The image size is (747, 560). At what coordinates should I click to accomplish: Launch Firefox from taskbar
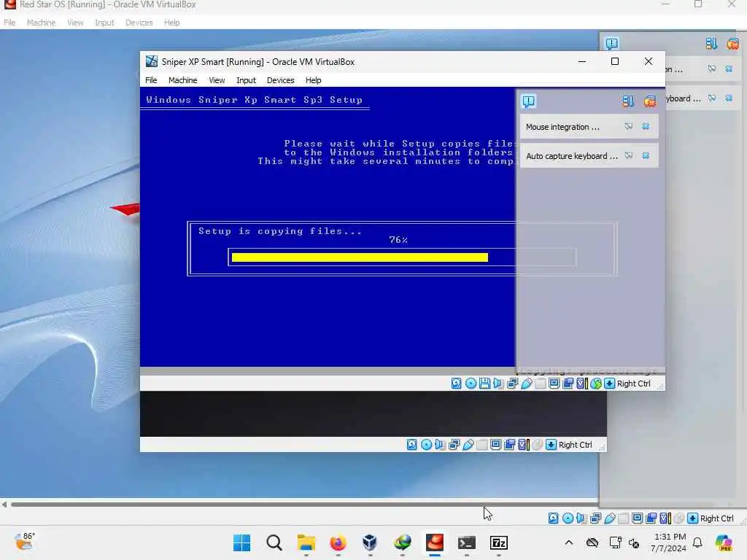coord(338,542)
